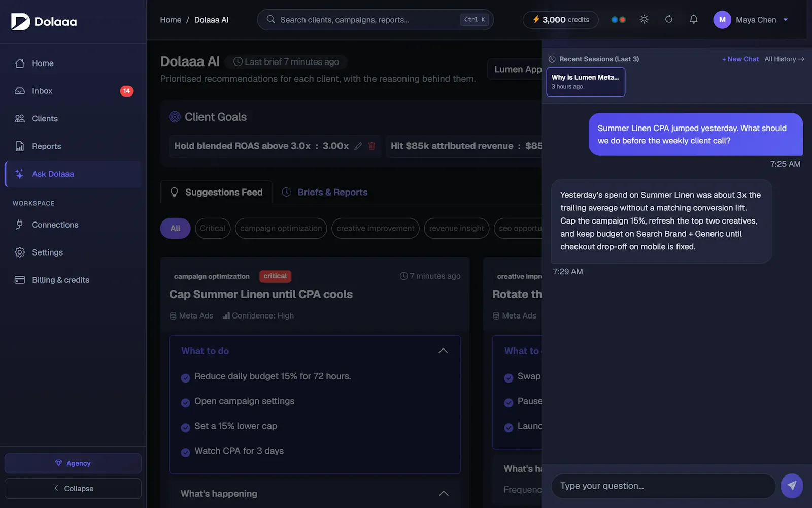812x508 pixels.
Task: Open the Connections workspace page
Action: click(x=73, y=225)
